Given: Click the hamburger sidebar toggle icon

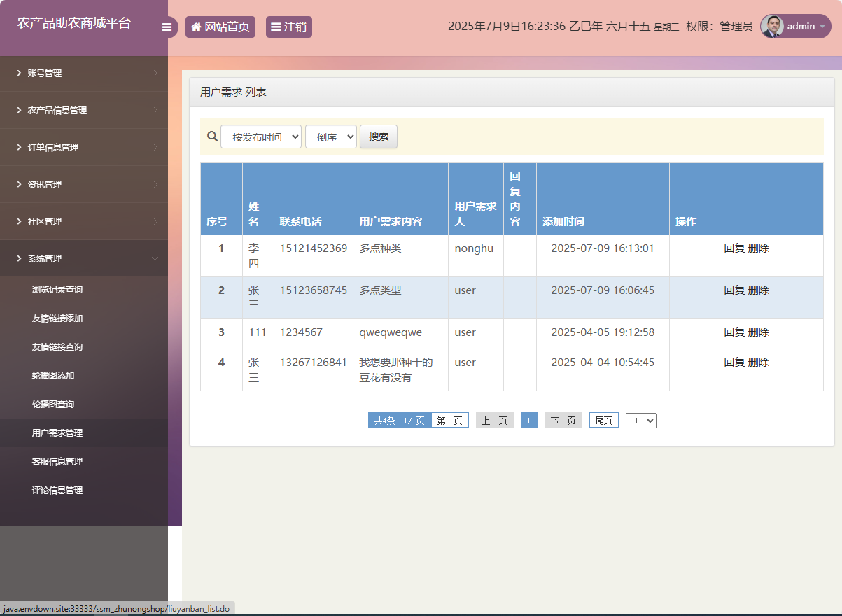Looking at the screenshot, I should 167,27.
